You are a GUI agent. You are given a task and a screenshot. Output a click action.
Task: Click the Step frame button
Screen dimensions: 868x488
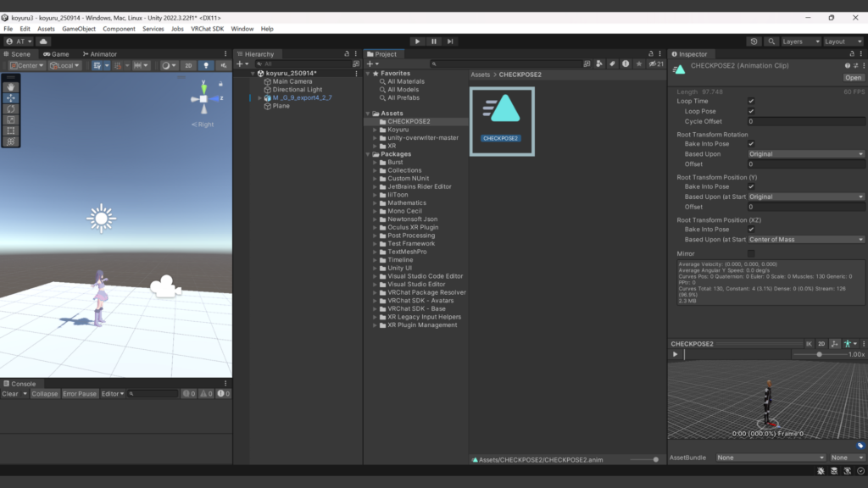(450, 42)
